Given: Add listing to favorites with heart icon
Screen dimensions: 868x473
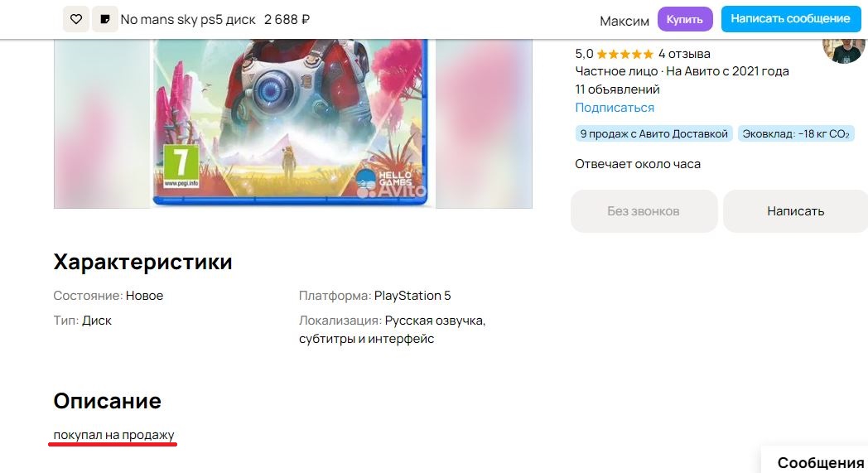Looking at the screenshot, I should coord(76,19).
